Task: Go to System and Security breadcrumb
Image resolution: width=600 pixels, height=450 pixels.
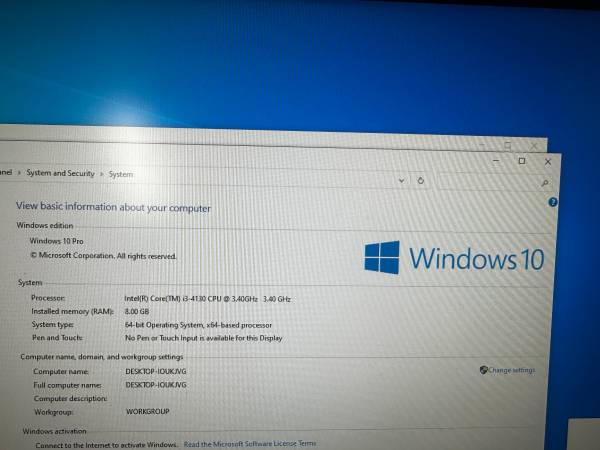Action: 60,173
